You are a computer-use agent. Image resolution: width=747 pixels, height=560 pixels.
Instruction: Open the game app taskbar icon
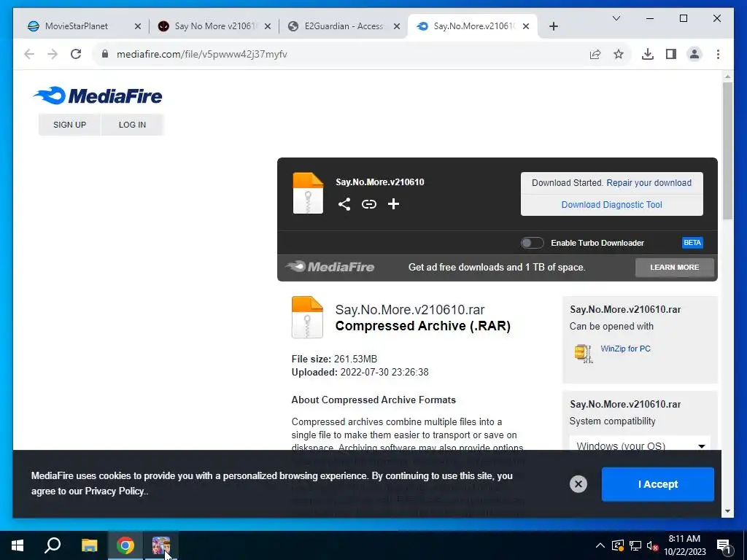[x=161, y=545]
